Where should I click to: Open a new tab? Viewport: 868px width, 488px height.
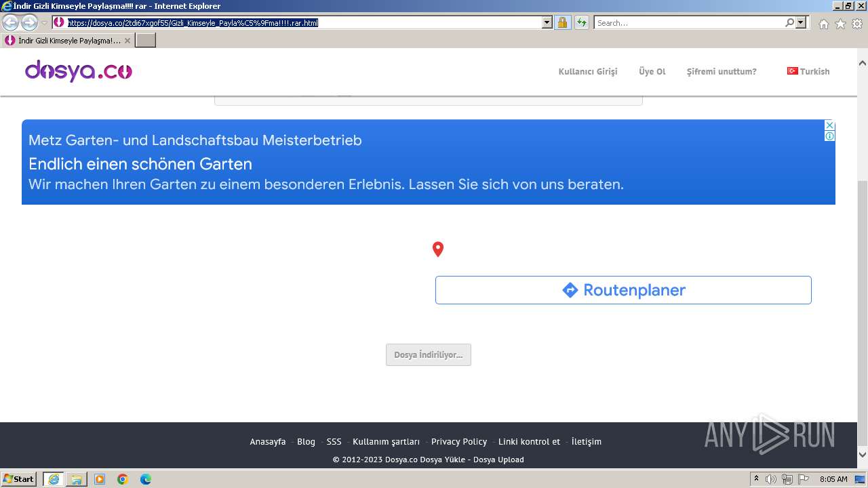pos(146,41)
